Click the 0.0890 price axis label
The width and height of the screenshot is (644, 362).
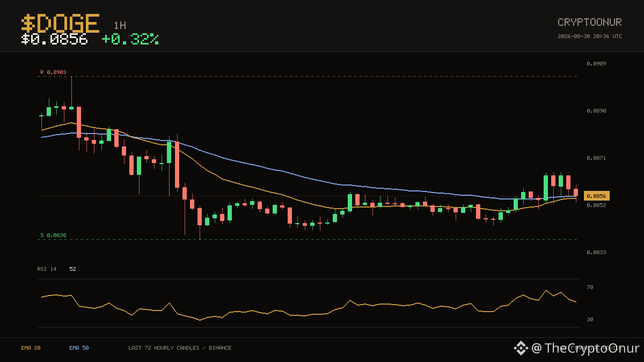[596, 111]
